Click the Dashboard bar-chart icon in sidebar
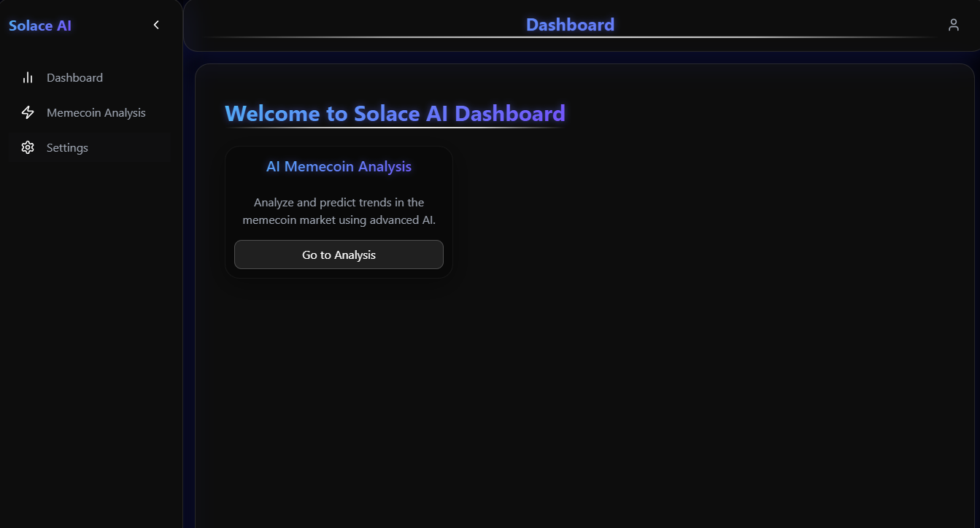 tap(27, 77)
